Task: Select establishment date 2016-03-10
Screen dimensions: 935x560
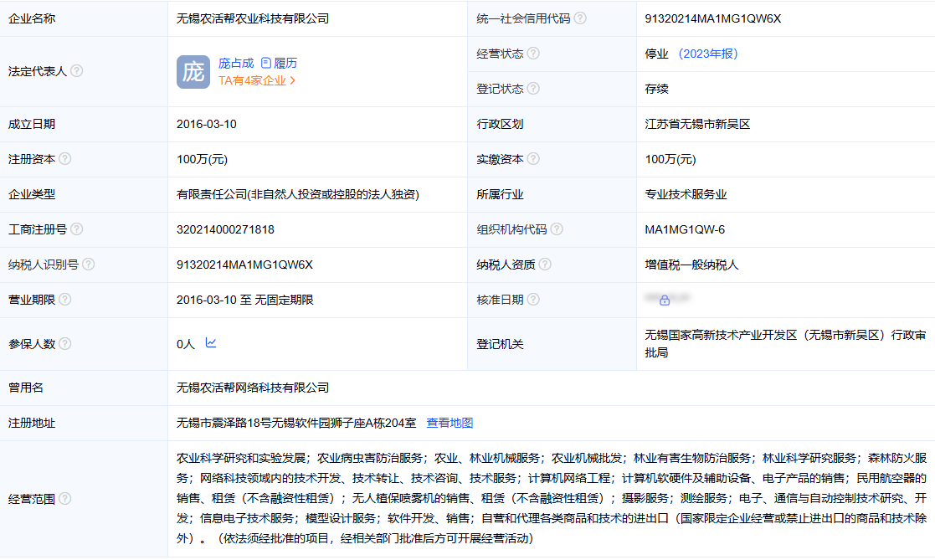Action: (206, 124)
